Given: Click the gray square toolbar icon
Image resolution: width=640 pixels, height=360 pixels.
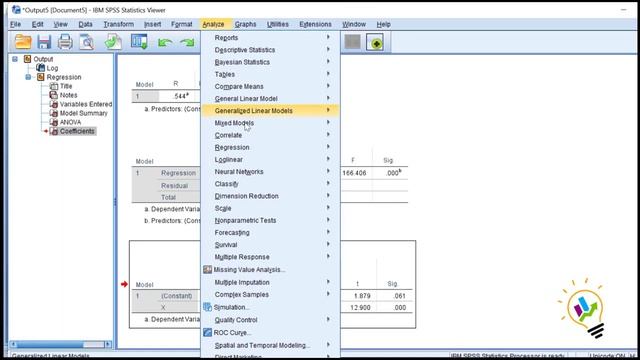Looking at the screenshot, I should click(x=352, y=42).
